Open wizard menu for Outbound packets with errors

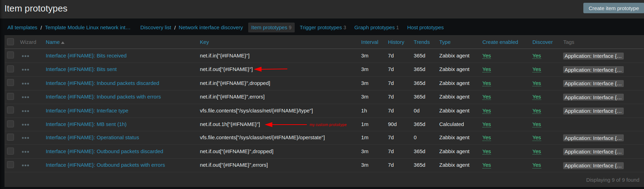click(25, 165)
